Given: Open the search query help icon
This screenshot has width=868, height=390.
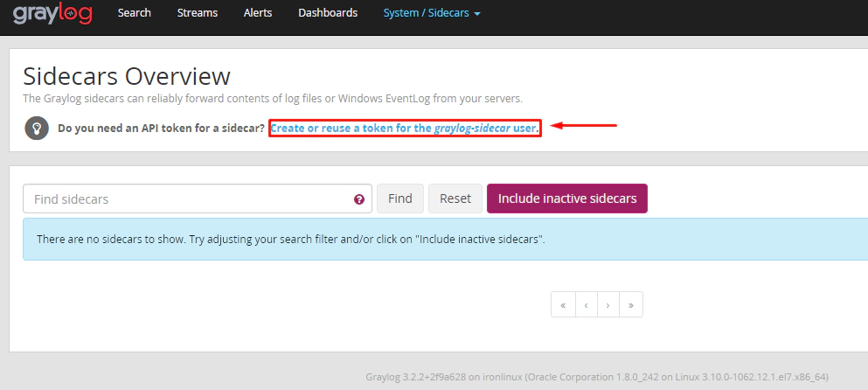Looking at the screenshot, I should (359, 199).
